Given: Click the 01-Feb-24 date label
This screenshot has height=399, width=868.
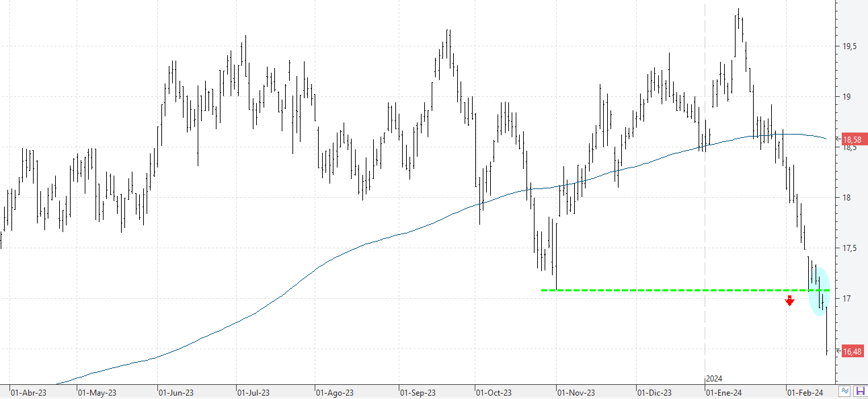Looking at the screenshot, I should [805, 392].
